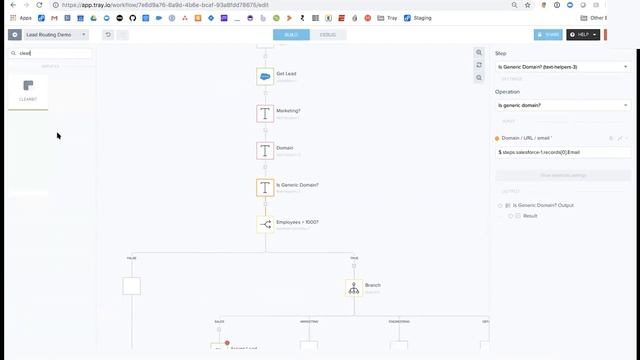Click the Salesforce Get Lead step icon
The width and height of the screenshot is (640, 360).
[265, 76]
